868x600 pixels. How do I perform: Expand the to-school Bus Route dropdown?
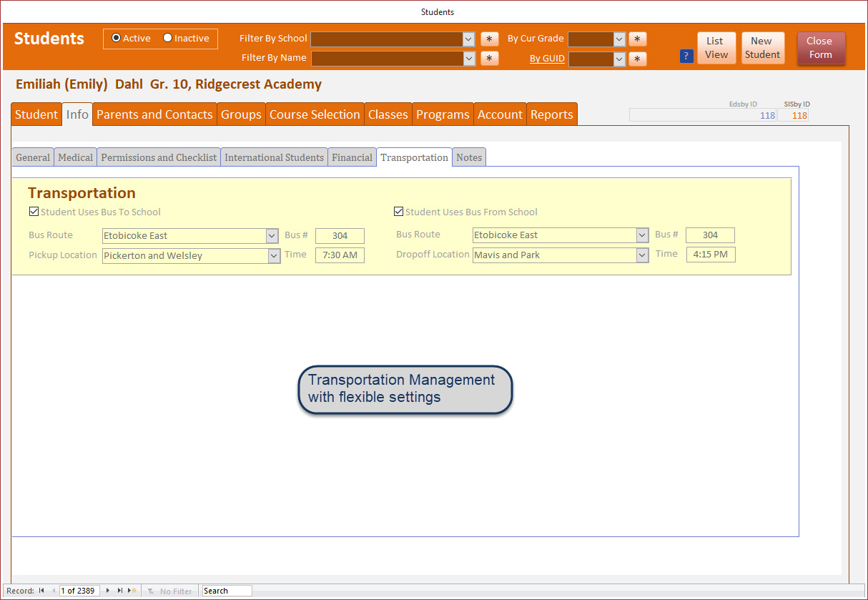click(272, 236)
